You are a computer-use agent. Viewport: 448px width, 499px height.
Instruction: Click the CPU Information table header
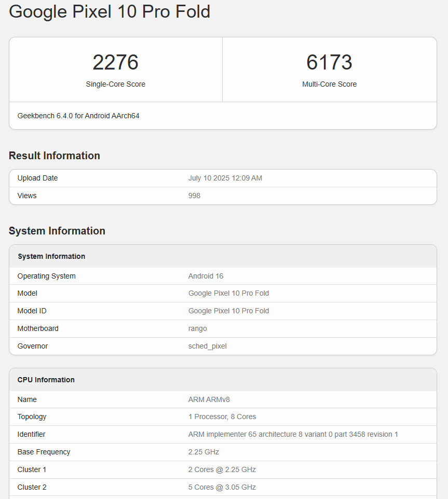46,380
